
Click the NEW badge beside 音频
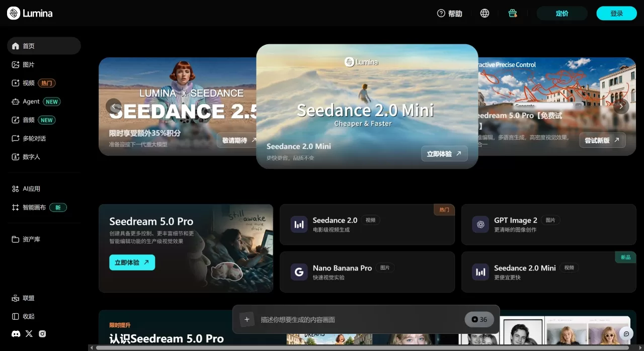47,120
